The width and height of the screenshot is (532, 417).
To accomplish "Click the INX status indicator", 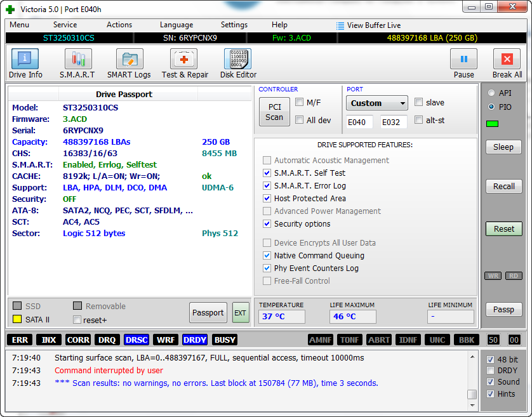I will pos(49,340).
